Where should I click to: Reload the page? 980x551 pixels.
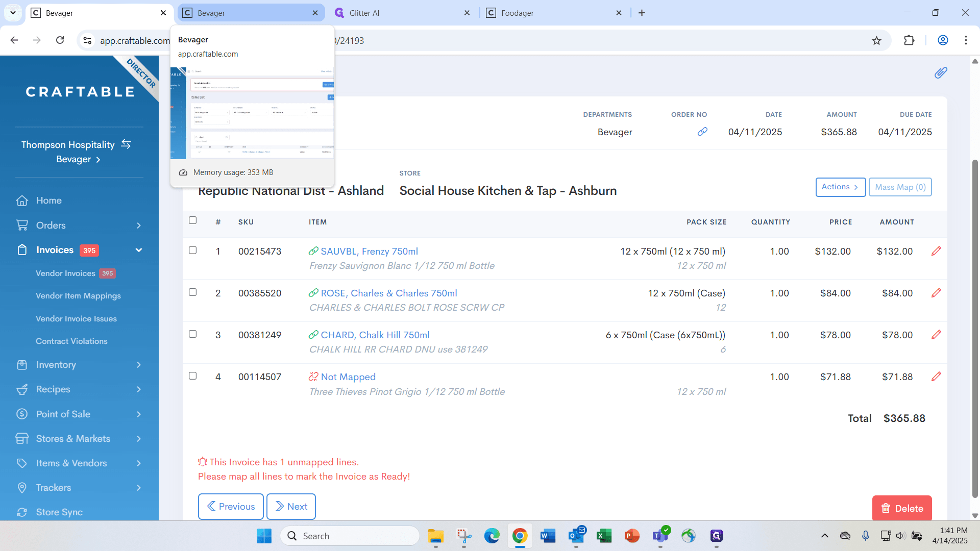coord(60,40)
